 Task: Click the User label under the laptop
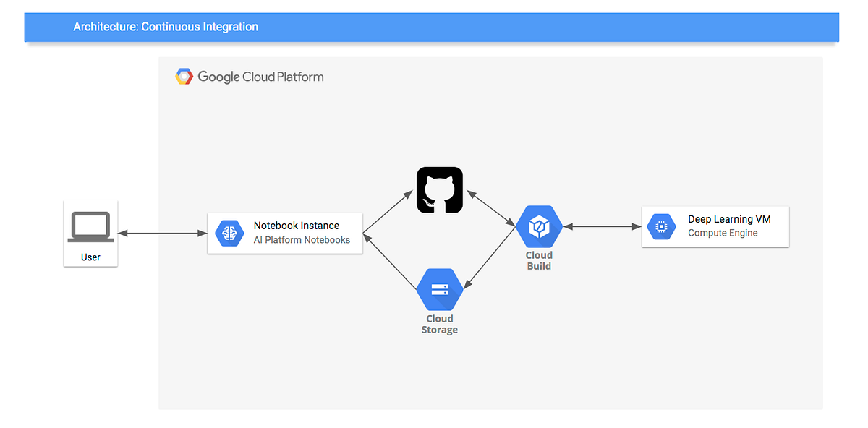[90, 257]
